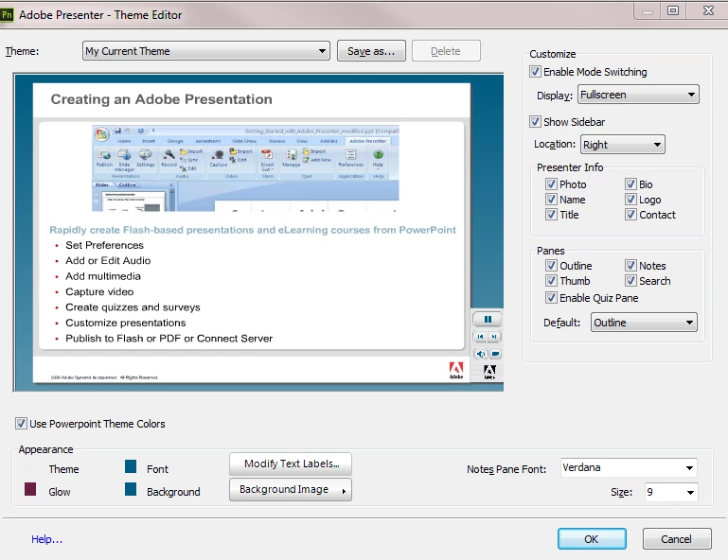Open the Location dropdown set to Right
728x560 pixels.
click(623, 145)
